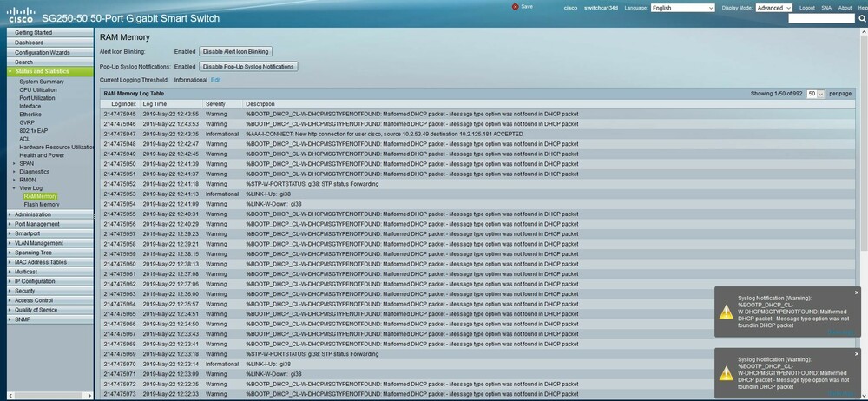Close the lower syslog notification popup
Image resolution: width=868 pixels, height=401 pixels.
click(856, 355)
